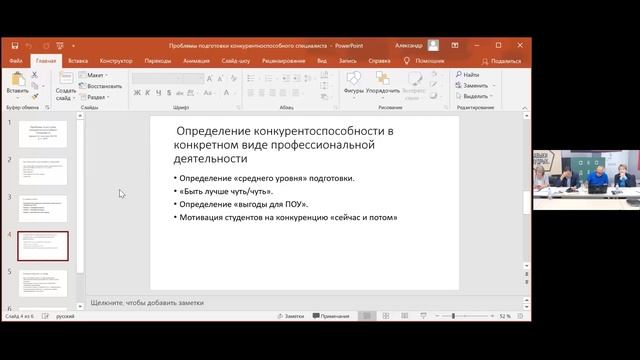Image resolution: width=640 pixels, height=360 pixels.
Task: Switch to the Вставка tab
Action: tap(78, 61)
